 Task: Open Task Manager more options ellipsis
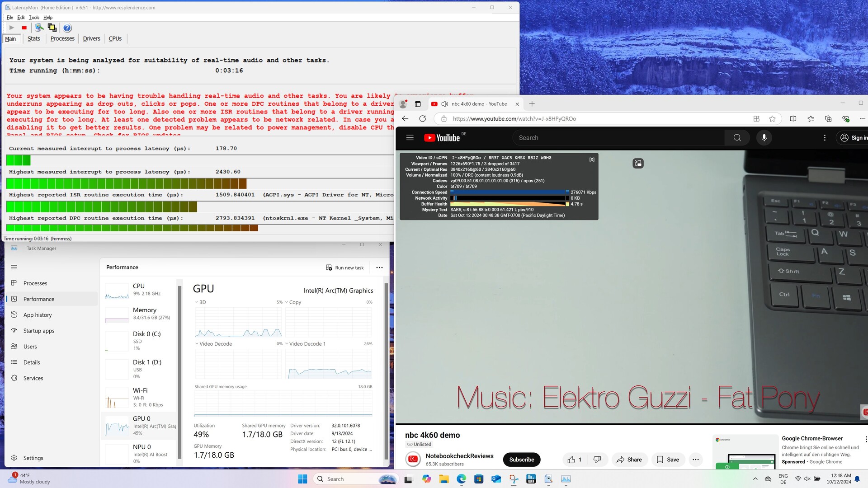379,267
